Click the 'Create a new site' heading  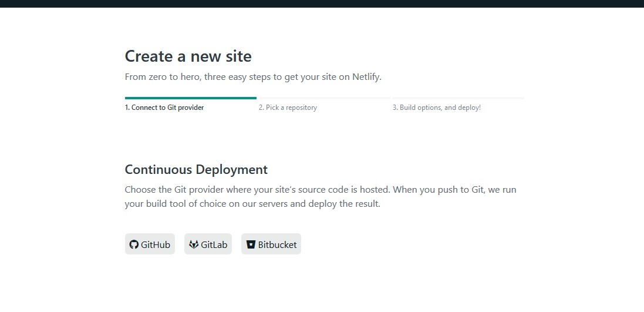pyautogui.click(x=188, y=56)
